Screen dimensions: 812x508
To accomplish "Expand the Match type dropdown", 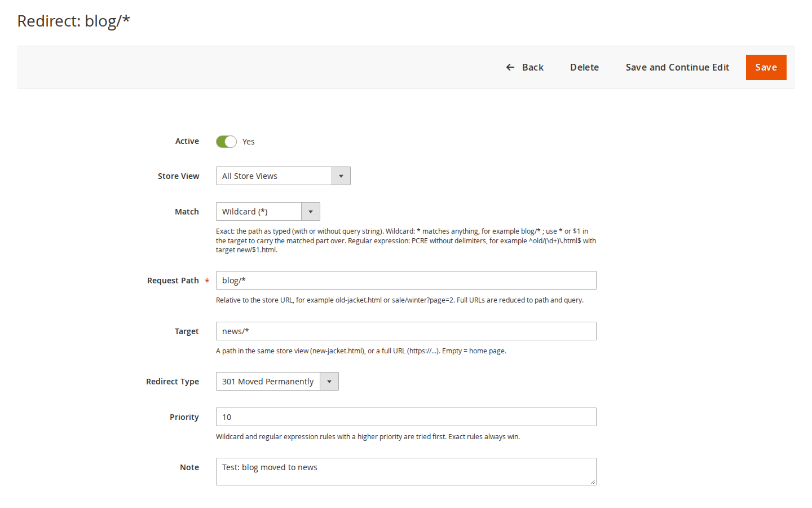I will 268,212.
